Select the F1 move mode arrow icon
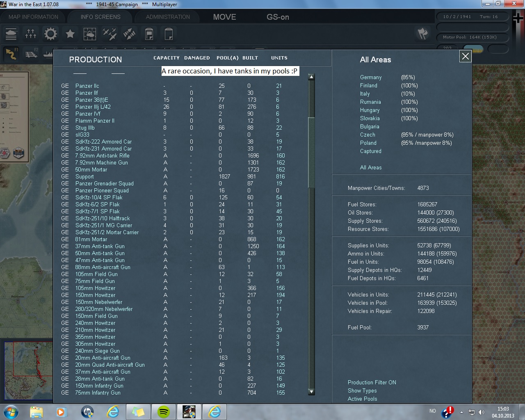 coord(11,54)
